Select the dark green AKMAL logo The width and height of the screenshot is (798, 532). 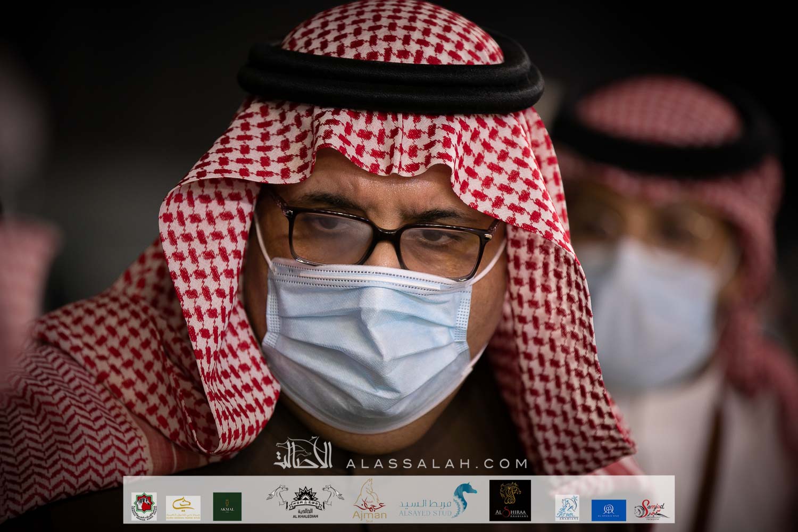pos(227,506)
